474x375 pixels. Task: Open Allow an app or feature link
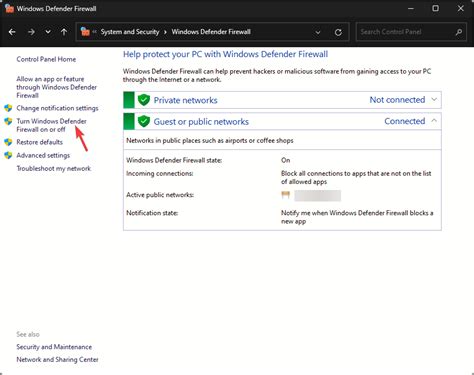[57, 87]
